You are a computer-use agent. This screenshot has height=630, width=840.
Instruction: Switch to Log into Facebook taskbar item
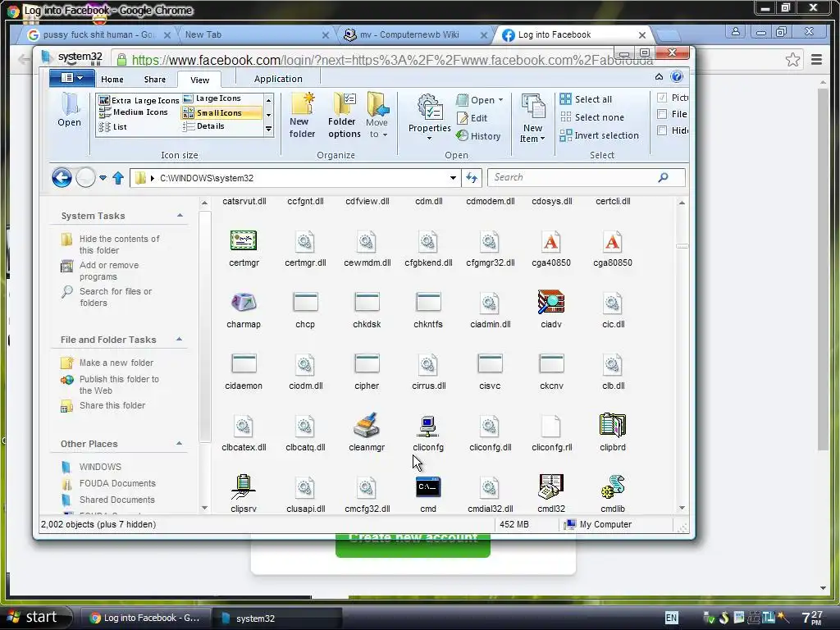tap(145, 618)
